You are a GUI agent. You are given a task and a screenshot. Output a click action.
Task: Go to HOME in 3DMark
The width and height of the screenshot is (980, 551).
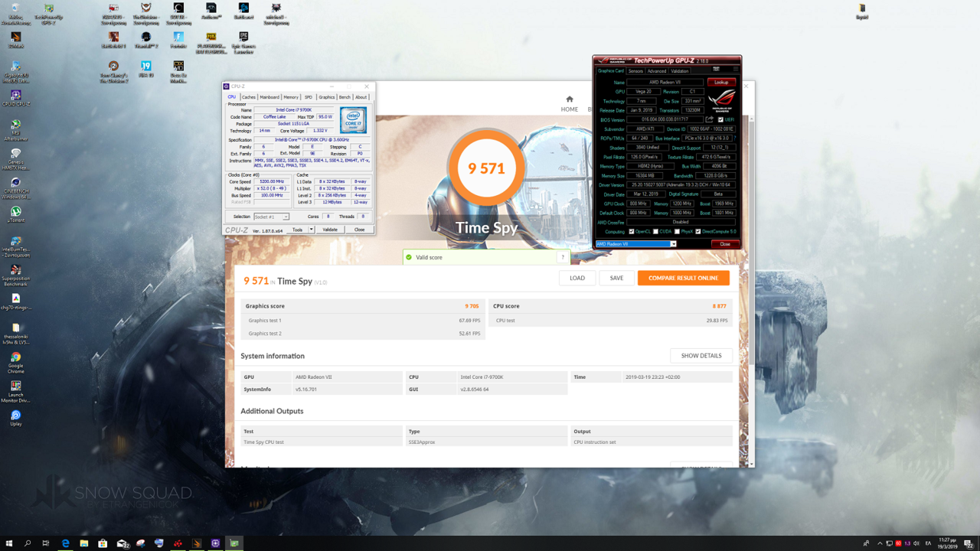click(x=569, y=104)
